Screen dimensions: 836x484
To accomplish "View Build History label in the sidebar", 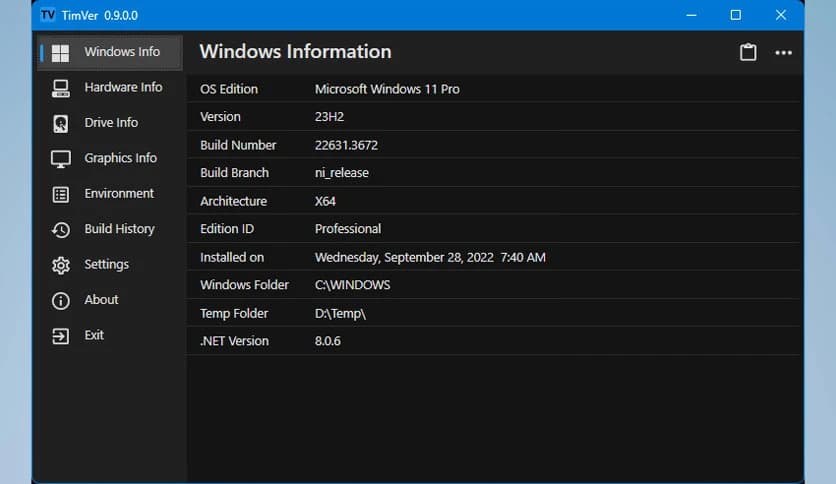I will (x=119, y=229).
